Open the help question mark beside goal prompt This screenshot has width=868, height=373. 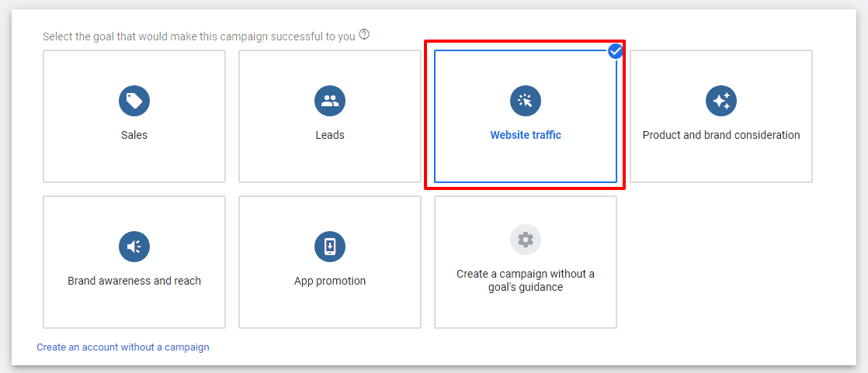364,35
